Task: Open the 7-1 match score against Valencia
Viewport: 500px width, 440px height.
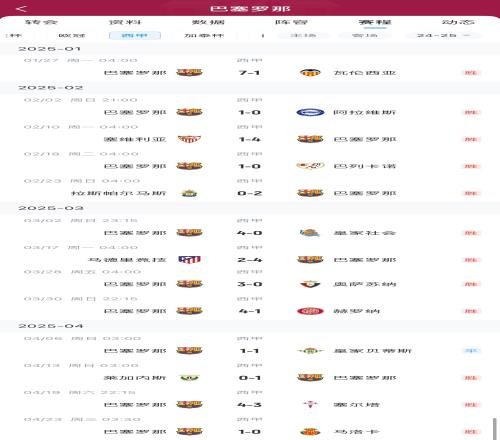Action: pyautogui.click(x=249, y=73)
